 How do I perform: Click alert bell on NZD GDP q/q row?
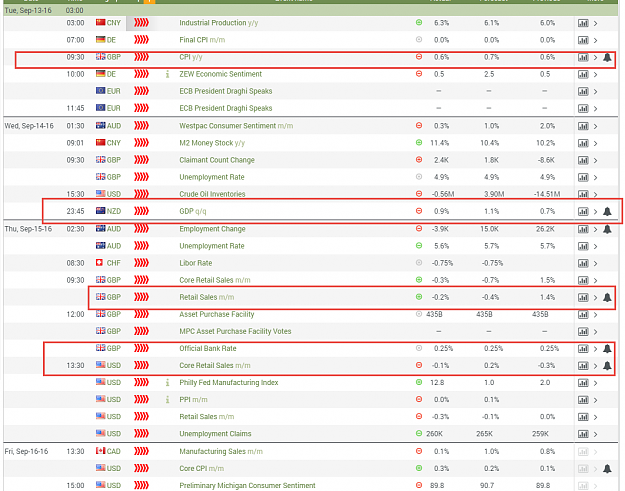tap(607, 212)
